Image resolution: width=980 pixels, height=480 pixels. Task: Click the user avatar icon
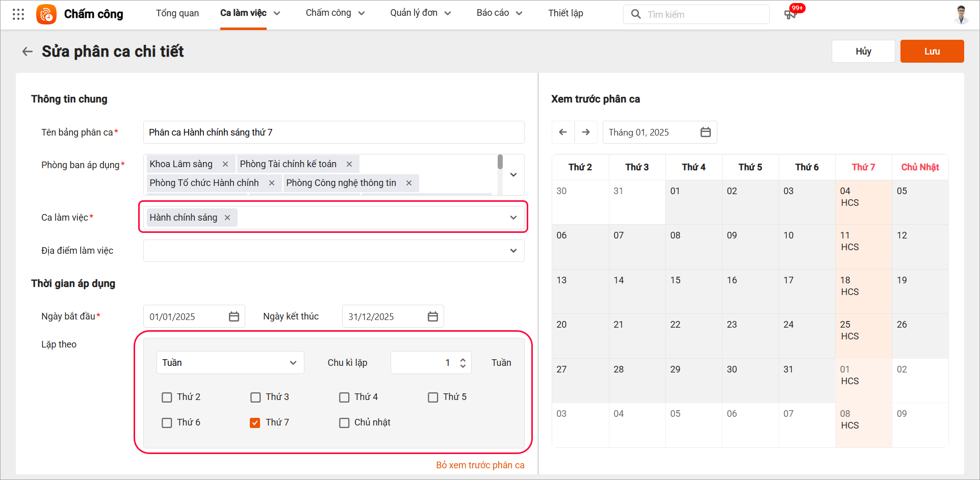pos(961,14)
